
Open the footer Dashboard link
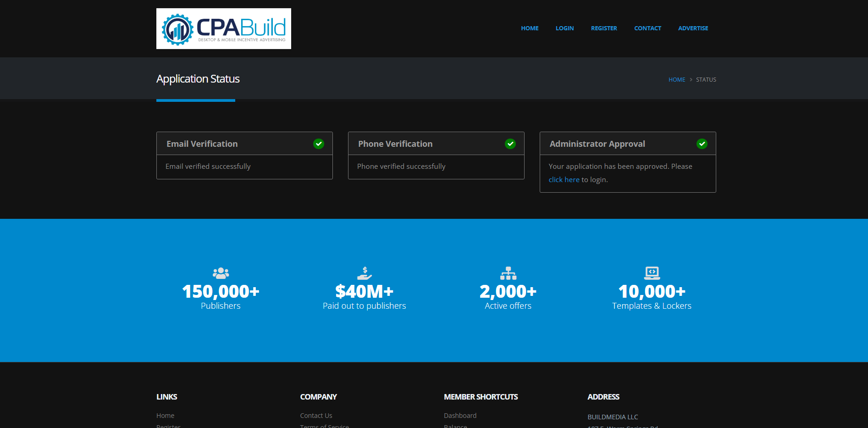click(x=460, y=416)
